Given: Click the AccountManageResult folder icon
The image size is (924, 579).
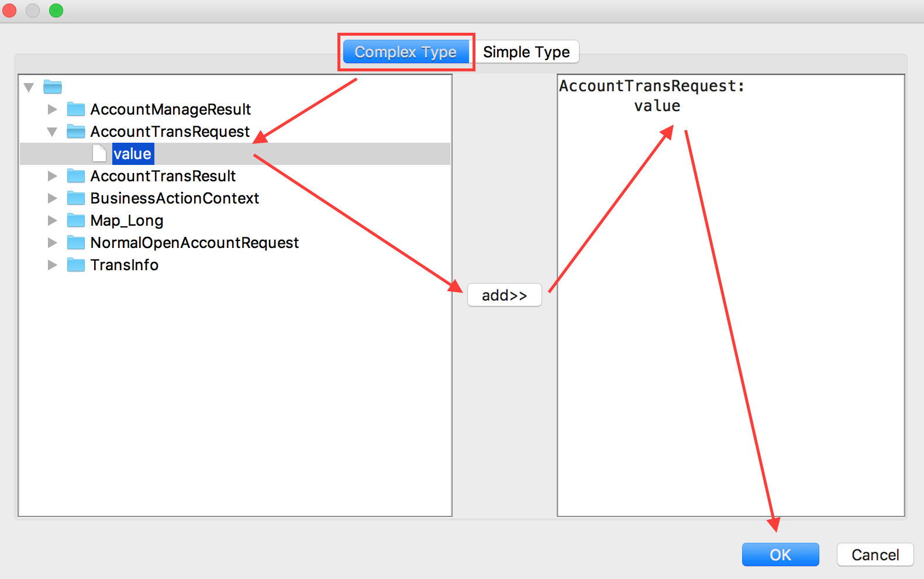Looking at the screenshot, I should (x=76, y=109).
